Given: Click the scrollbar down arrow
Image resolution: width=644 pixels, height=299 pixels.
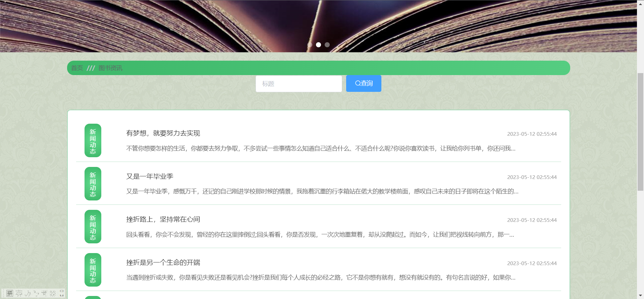Looking at the screenshot, I should click(640, 295).
